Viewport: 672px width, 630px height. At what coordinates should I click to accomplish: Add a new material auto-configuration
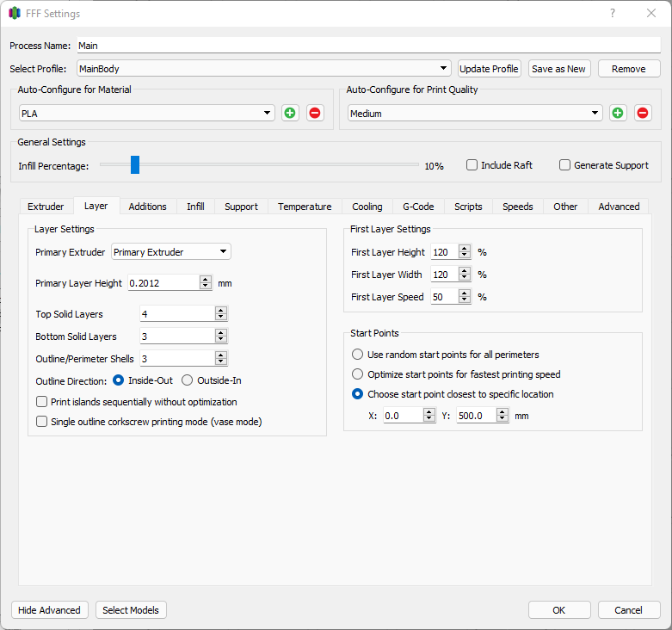[290, 113]
